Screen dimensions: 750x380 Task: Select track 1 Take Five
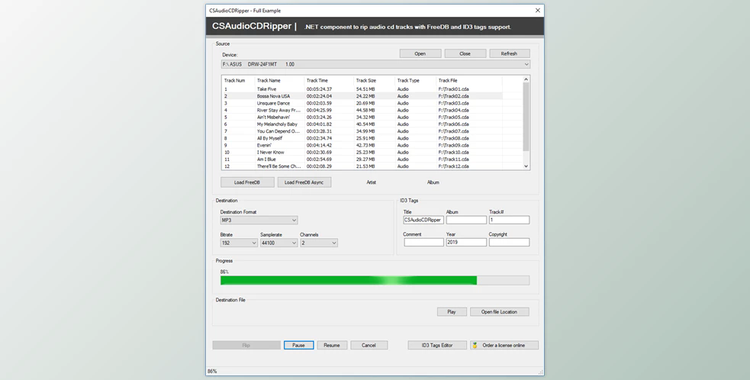pos(362,89)
